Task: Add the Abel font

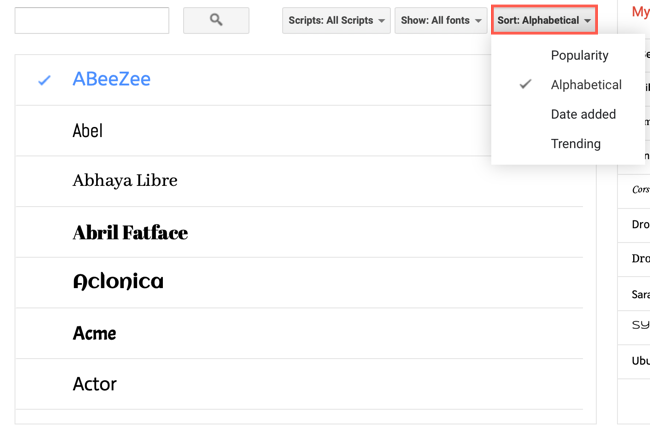Action: pyautogui.click(x=88, y=131)
